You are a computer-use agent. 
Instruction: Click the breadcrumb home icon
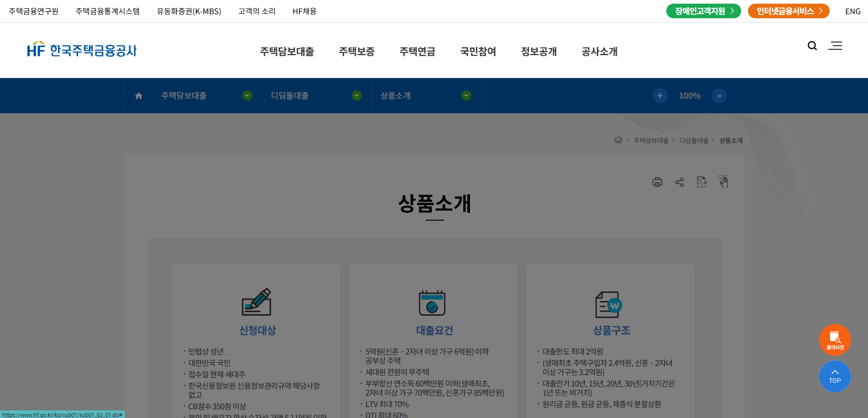tap(618, 140)
